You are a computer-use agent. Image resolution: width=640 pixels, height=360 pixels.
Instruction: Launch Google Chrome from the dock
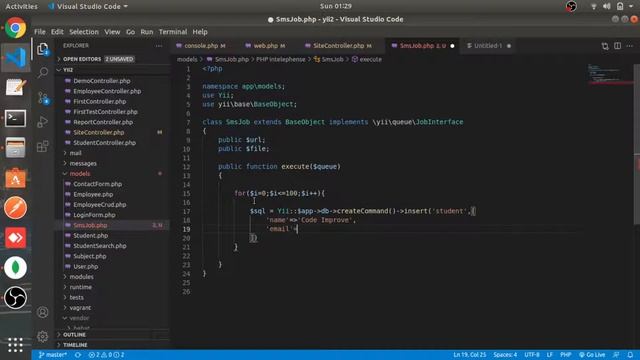point(16,28)
